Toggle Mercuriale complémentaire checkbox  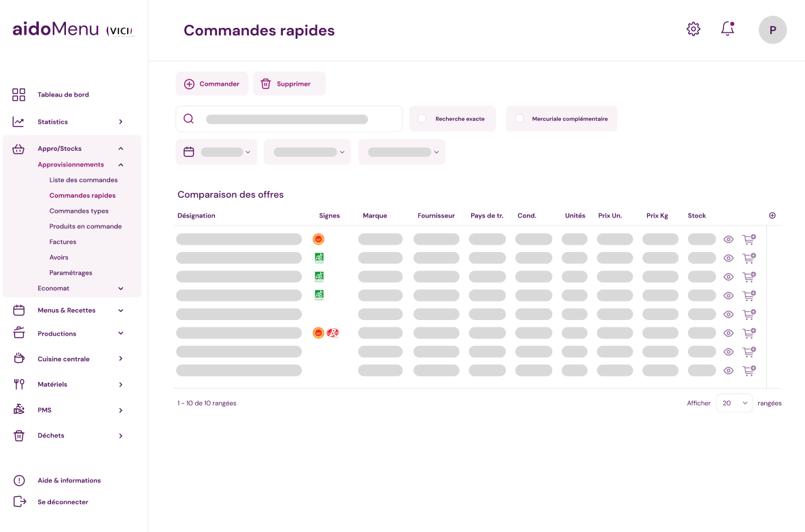(x=519, y=118)
